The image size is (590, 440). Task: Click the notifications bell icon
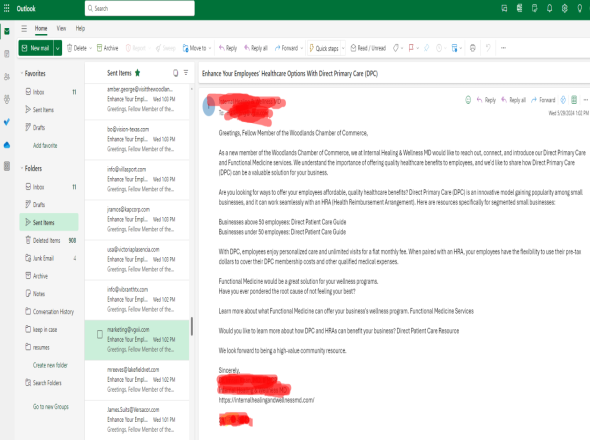click(x=549, y=8)
